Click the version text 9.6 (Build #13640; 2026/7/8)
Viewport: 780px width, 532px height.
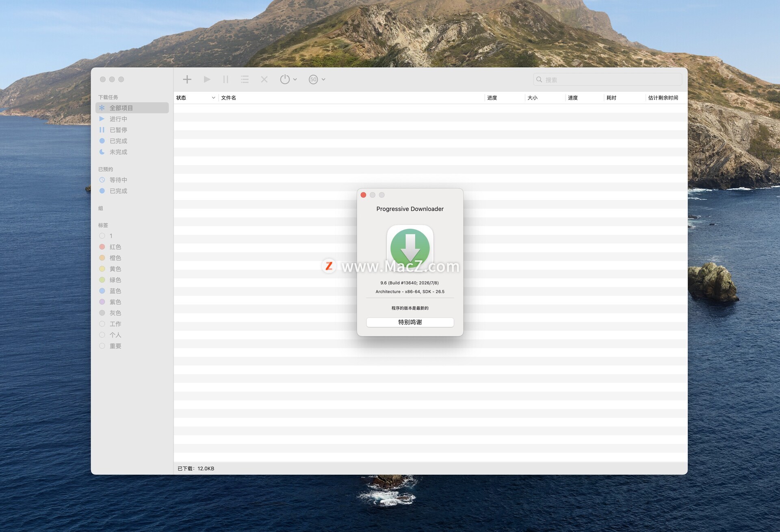coord(409,283)
